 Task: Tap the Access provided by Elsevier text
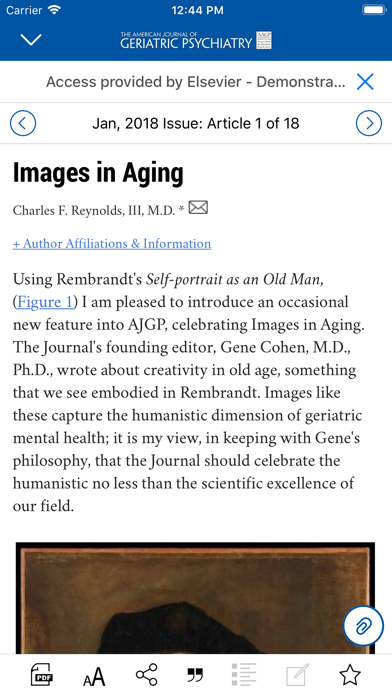pos(195,82)
